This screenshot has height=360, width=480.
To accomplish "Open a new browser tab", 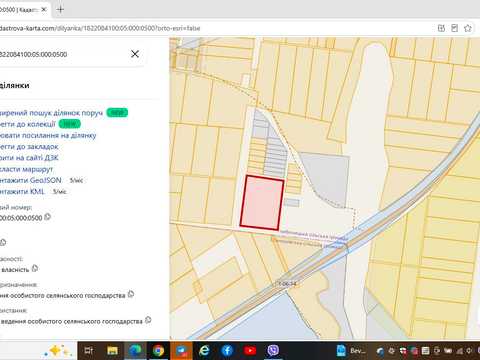I will [x=60, y=10].
